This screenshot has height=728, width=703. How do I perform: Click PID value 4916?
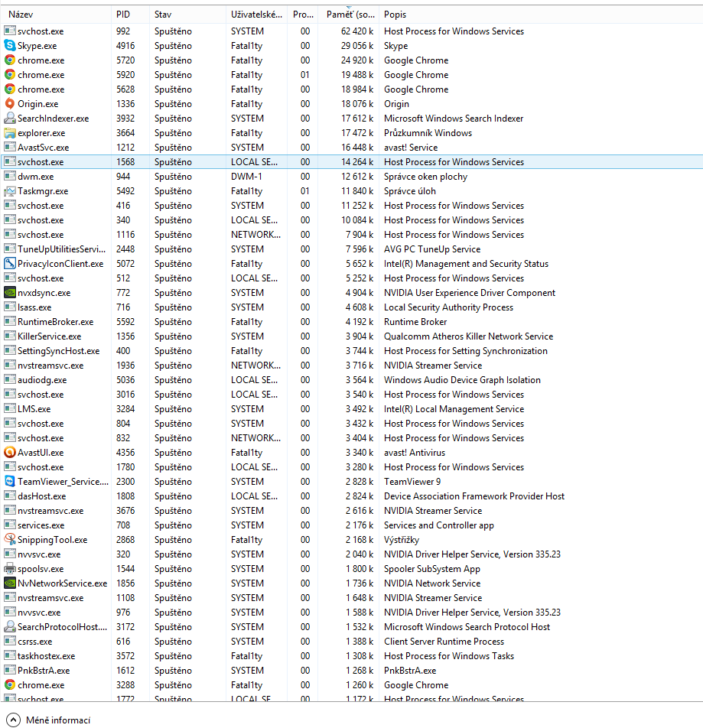pos(125,46)
